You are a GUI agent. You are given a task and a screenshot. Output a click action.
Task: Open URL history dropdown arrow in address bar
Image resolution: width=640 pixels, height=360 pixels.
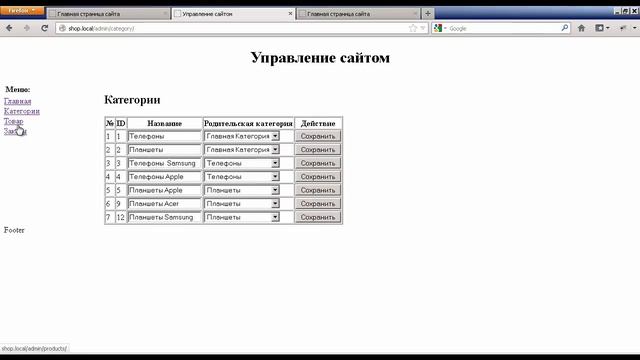(423, 28)
